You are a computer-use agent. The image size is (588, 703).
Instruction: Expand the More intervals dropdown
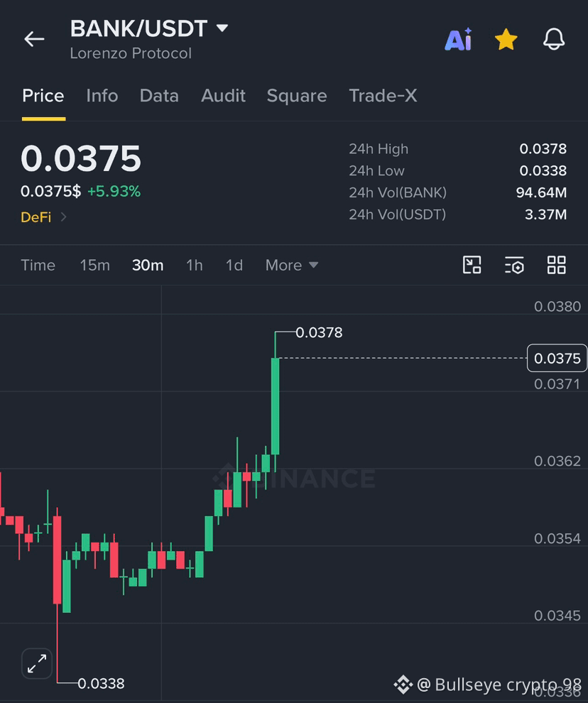pyautogui.click(x=292, y=265)
